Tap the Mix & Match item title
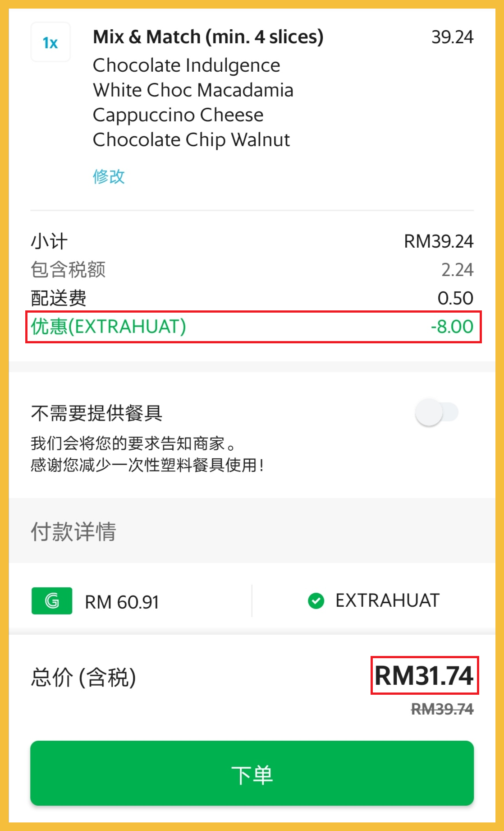The height and width of the screenshot is (831, 504). coord(208,37)
